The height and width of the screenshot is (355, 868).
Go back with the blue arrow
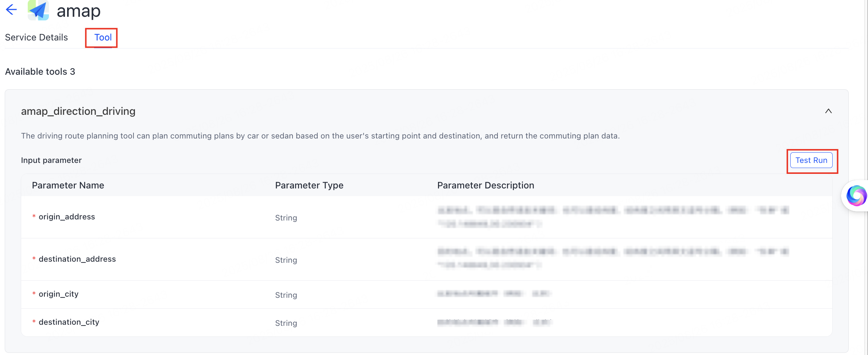click(11, 9)
